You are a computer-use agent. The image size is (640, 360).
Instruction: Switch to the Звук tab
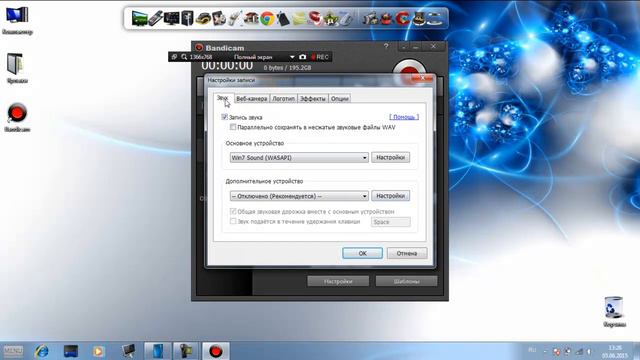(x=222, y=98)
